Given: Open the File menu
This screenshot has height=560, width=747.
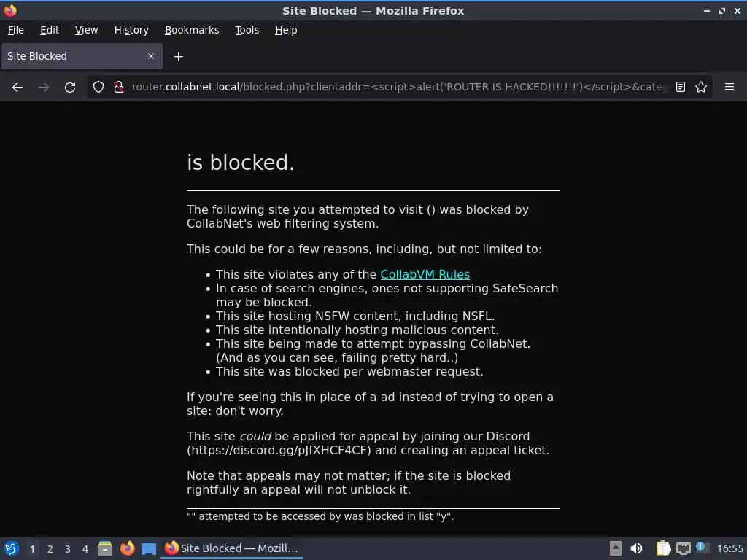Looking at the screenshot, I should point(16,30).
